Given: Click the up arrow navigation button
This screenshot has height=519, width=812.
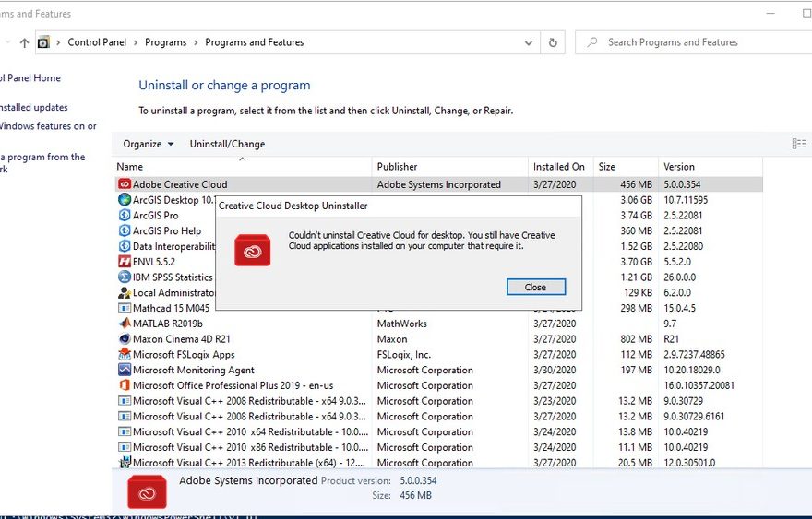Looking at the screenshot, I should (x=24, y=43).
